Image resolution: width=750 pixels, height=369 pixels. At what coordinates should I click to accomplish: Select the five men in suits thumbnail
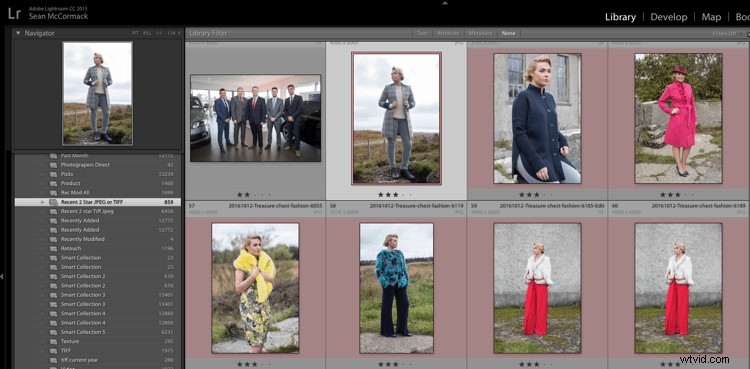[255, 118]
